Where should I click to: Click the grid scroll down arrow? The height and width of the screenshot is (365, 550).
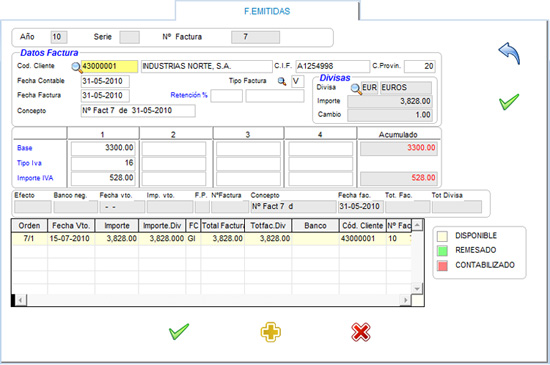pos(417,289)
